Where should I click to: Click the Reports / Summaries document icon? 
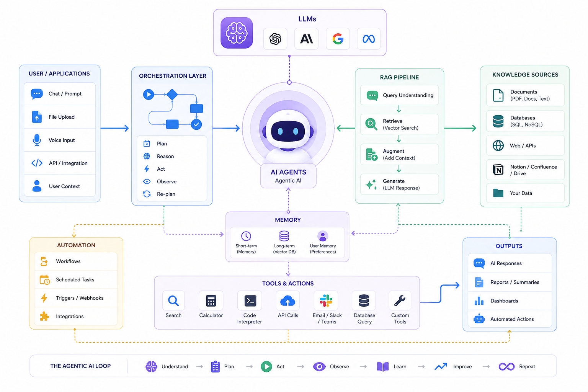(x=479, y=282)
